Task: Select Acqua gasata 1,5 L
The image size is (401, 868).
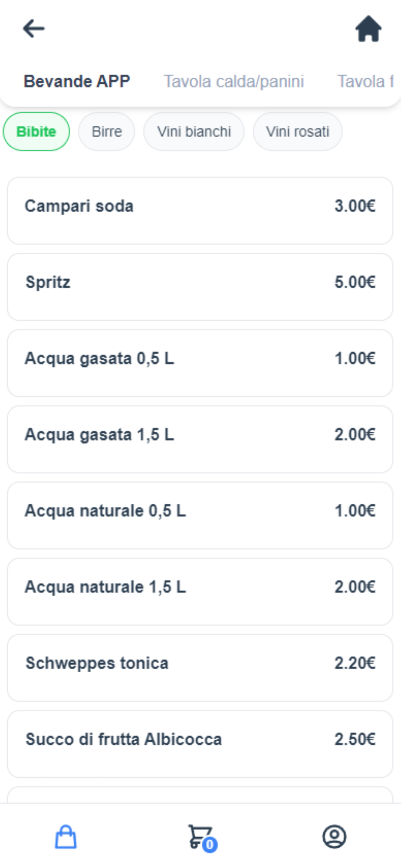Action: [x=200, y=439]
